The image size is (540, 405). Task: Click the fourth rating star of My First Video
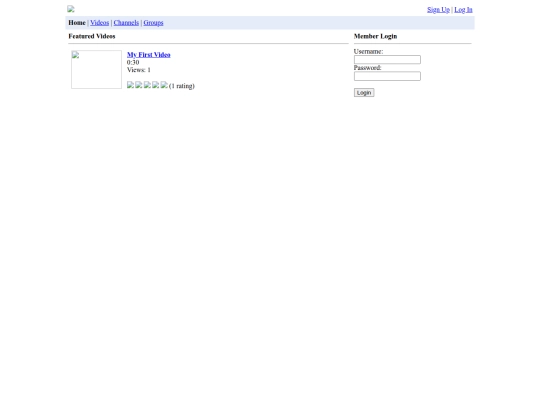156,85
